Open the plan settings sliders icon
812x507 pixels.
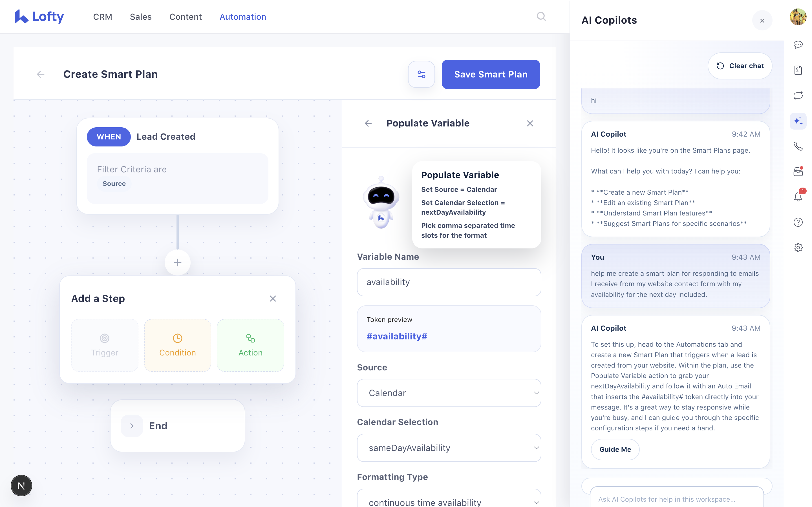pos(422,74)
